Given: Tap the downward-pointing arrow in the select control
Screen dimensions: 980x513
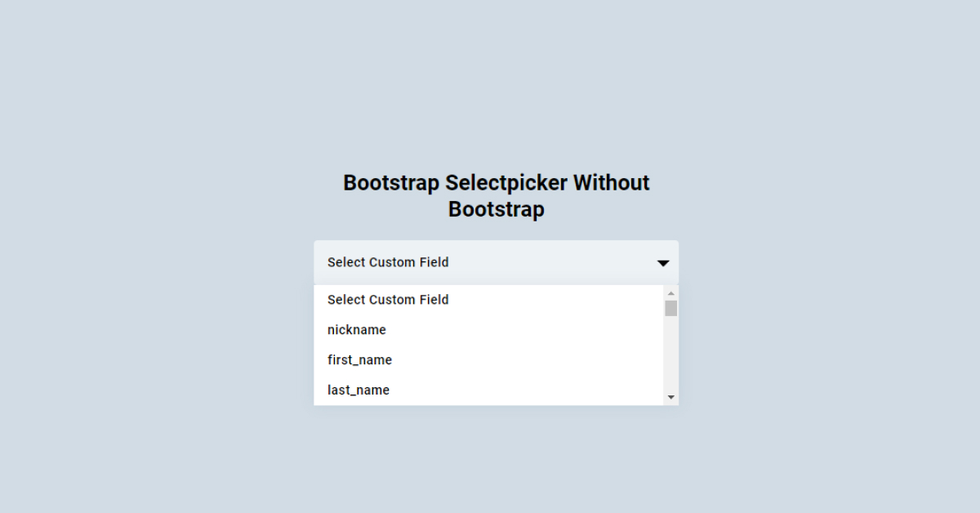Looking at the screenshot, I should point(661,263).
